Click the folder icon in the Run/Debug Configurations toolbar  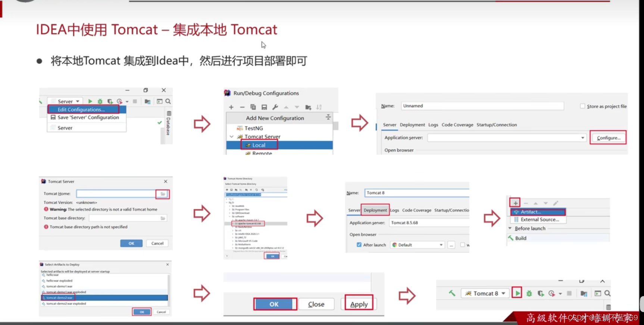308,107
